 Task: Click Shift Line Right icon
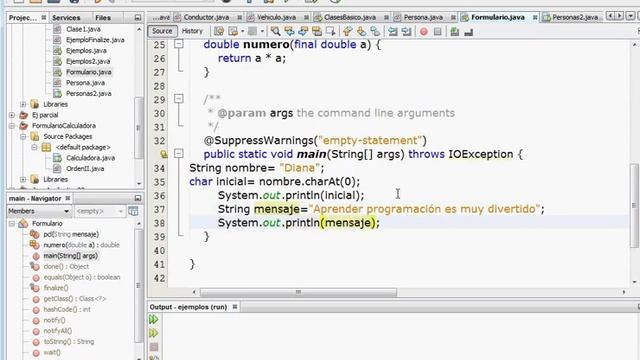click(407, 31)
